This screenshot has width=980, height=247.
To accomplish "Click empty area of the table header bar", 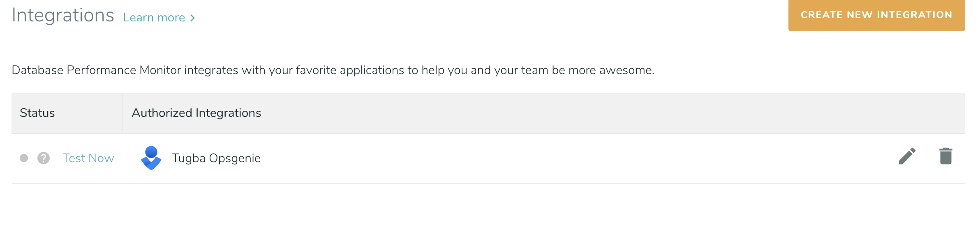I will (576, 113).
